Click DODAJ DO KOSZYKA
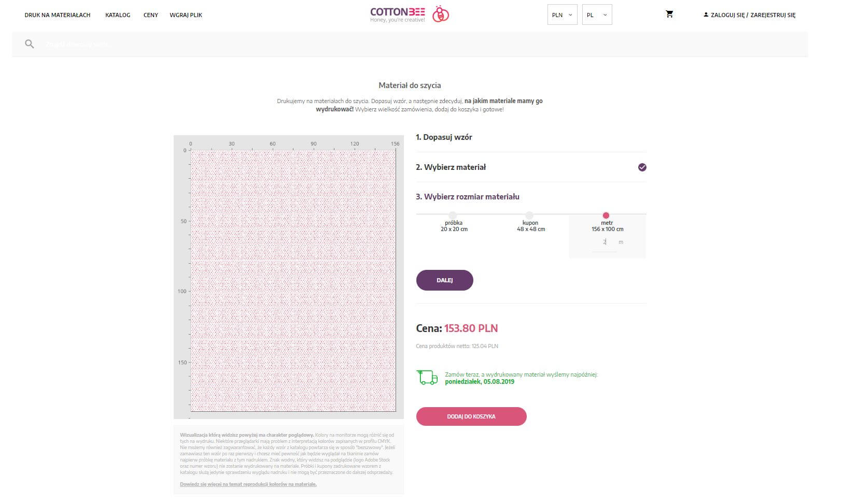Screen dimensions: 857x504 point(471,416)
